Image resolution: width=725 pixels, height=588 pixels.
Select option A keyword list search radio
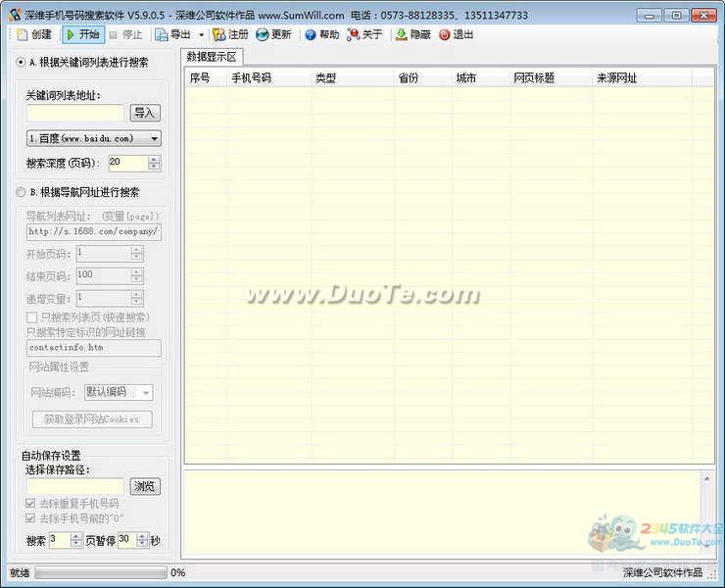coord(21,62)
